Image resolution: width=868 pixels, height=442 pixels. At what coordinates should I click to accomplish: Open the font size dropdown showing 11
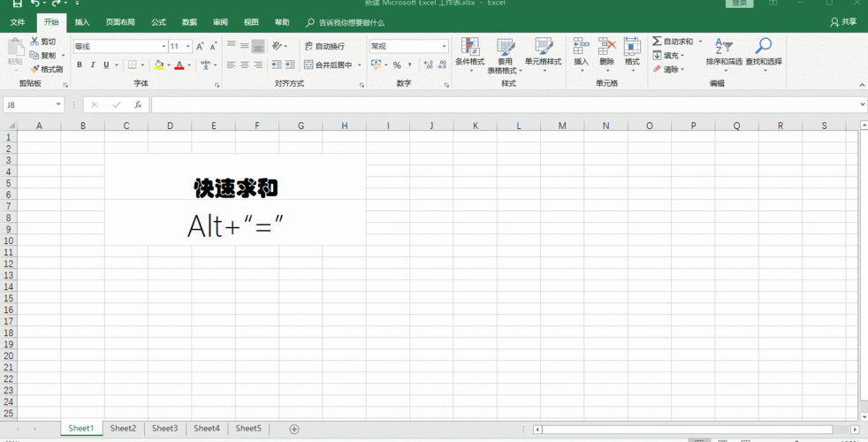pyautogui.click(x=188, y=47)
